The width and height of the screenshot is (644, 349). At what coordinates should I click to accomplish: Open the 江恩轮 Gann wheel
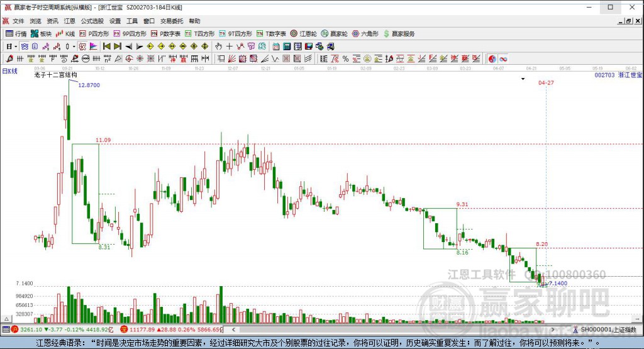(304, 34)
